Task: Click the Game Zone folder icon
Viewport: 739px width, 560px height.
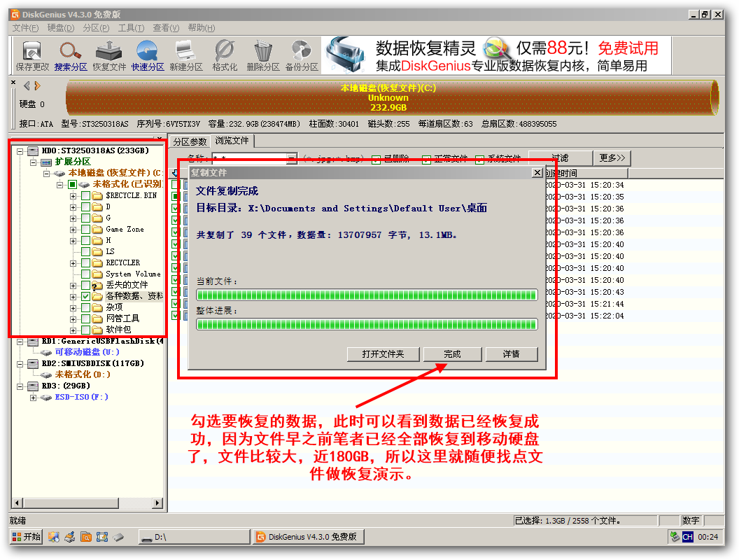Action: point(97,229)
